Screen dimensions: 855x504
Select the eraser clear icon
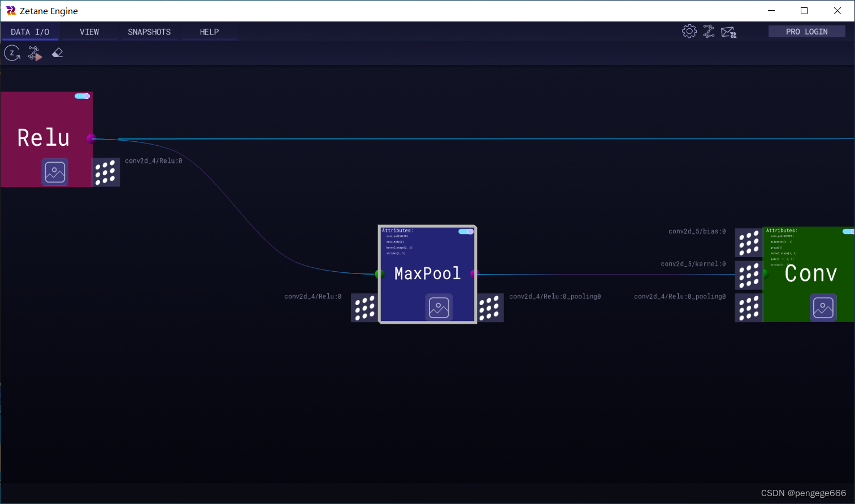point(57,53)
